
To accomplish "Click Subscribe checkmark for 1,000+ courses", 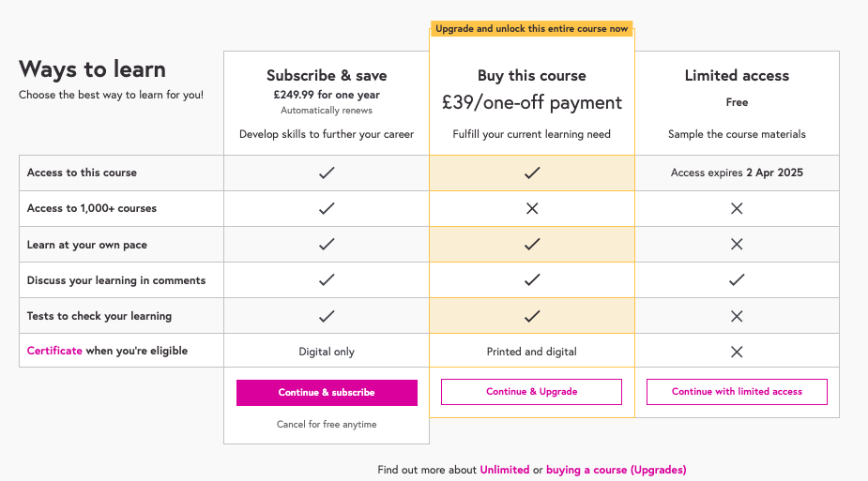I will (327, 208).
